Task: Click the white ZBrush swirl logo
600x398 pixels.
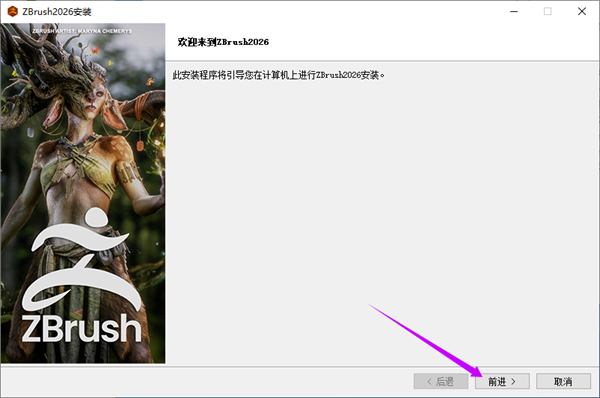Action: click(81, 259)
